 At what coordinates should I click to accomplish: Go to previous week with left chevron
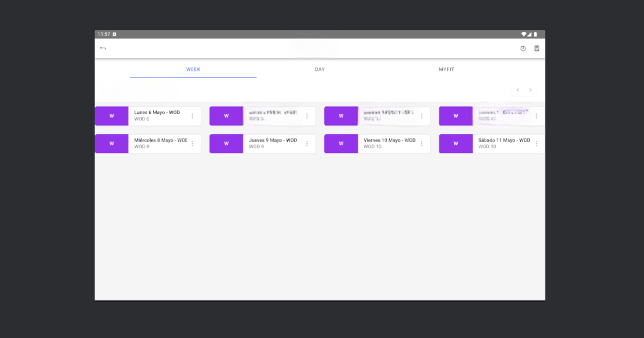tap(517, 90)
